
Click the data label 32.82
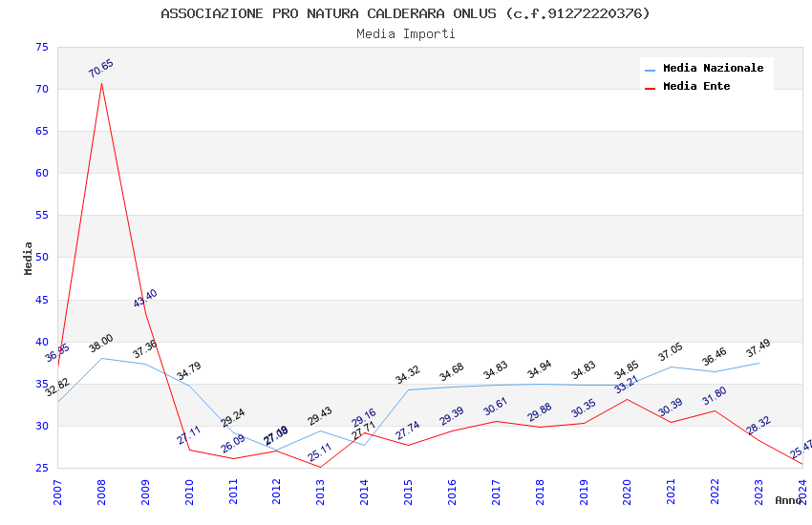(57, 387)
